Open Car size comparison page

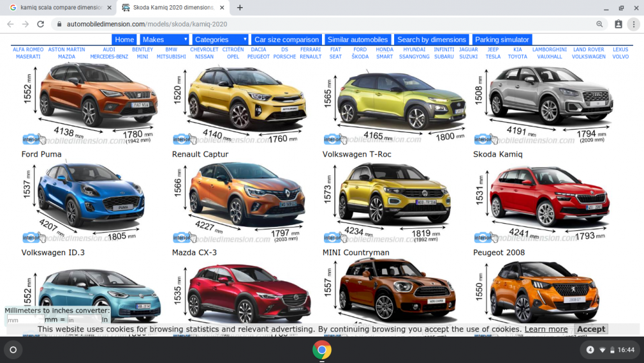coord(287,39)
